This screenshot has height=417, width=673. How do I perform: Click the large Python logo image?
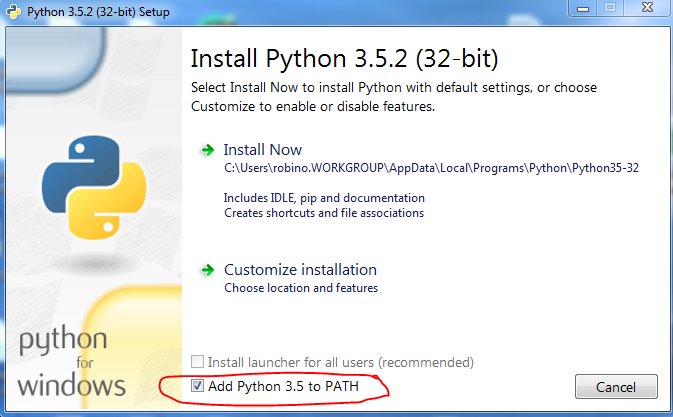coord(94,187)
